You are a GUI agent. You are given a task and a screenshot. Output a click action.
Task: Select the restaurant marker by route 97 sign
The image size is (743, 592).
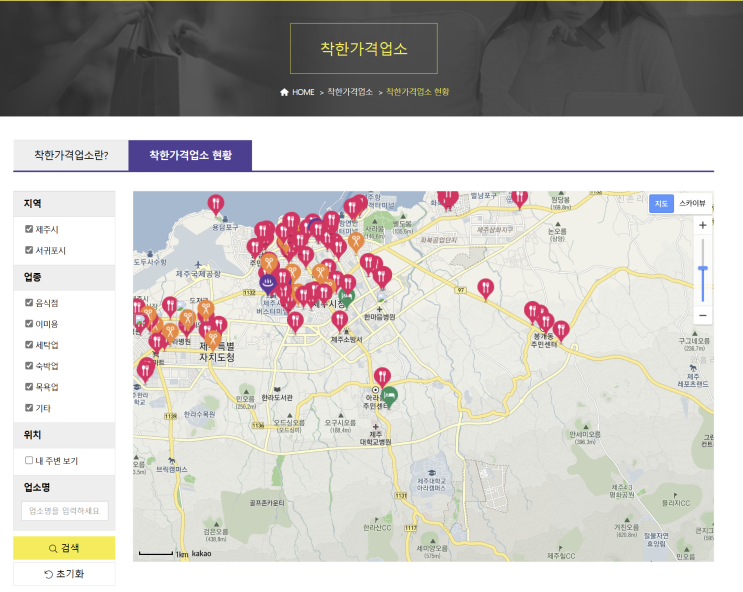pos(485,289)
